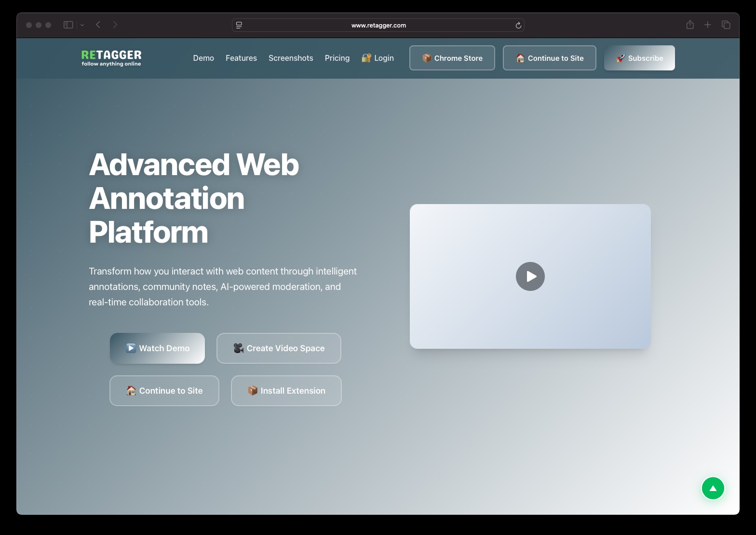Click the Safari sidebar toggle icon

pos(68,25)
